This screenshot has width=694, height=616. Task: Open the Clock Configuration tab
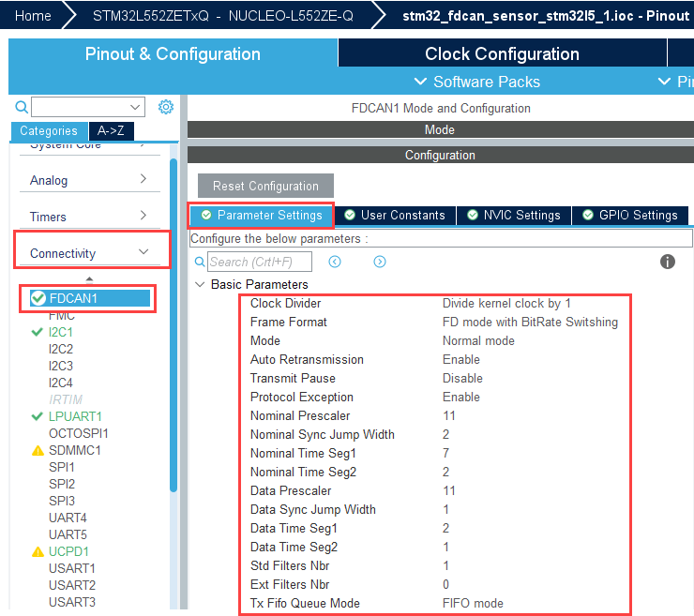(502, 53)
